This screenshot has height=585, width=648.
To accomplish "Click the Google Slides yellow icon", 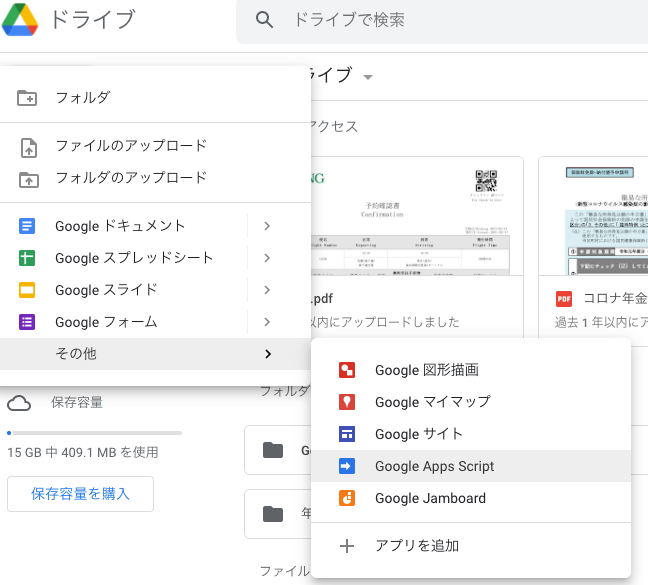I will pos(27,290).
